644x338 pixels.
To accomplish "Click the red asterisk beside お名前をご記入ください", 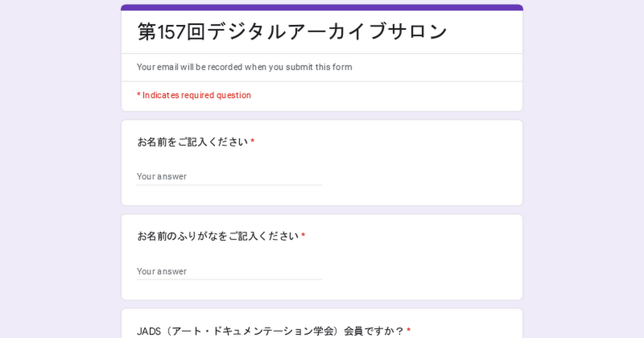I will [x=252, y=141].
